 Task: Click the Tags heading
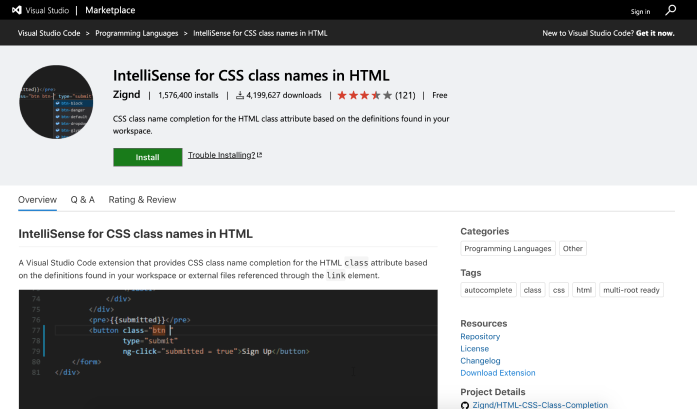point(471,273)
